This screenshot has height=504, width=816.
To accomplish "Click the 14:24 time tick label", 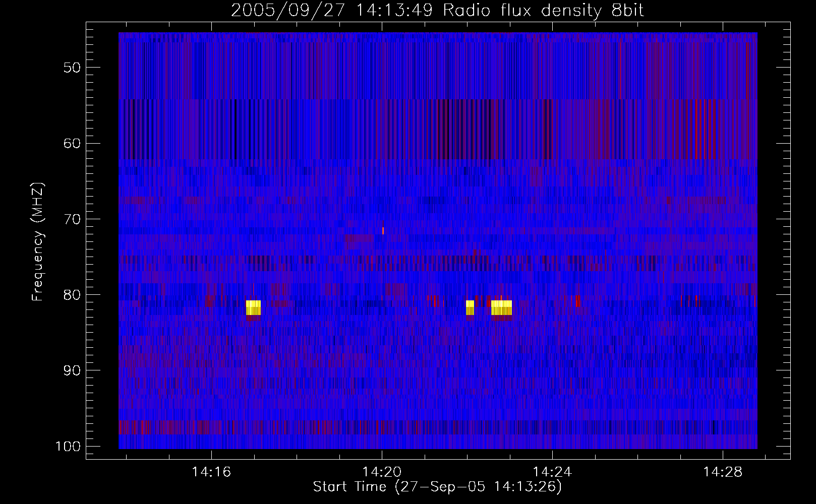I will coord(552,472).
